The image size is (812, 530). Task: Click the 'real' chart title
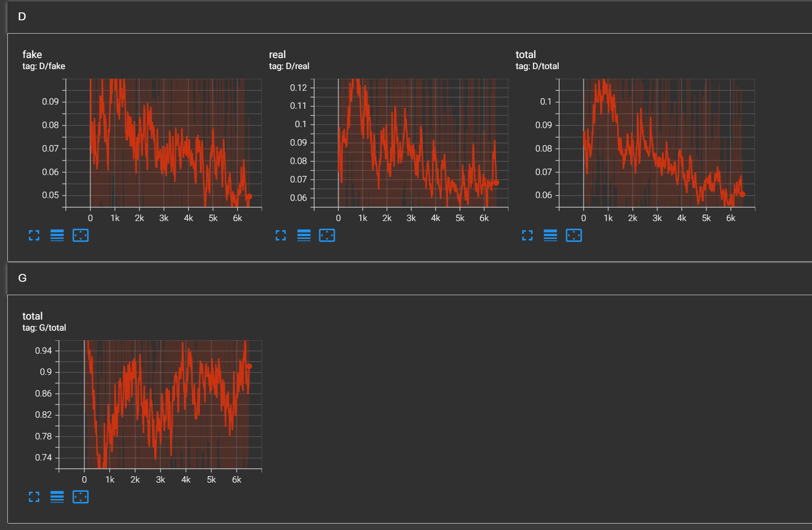277,54
